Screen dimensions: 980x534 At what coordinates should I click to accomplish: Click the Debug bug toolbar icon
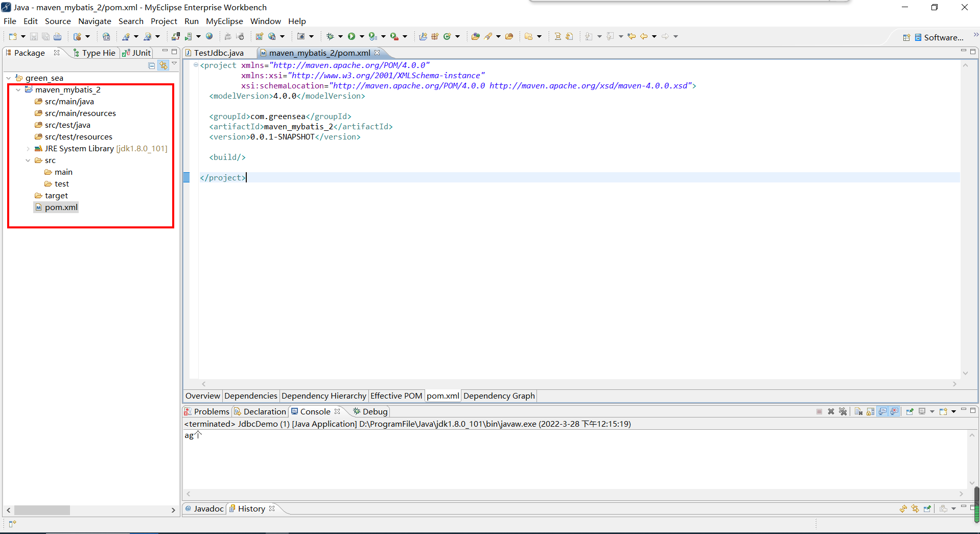point(330,36)
